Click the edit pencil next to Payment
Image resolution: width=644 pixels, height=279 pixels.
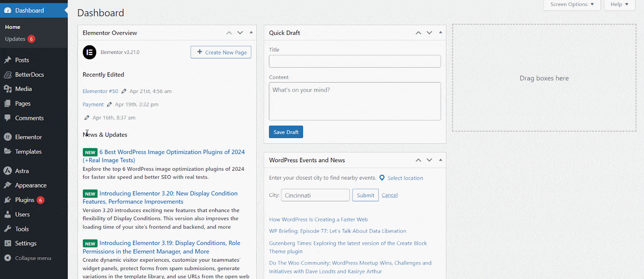pos(109,104)
